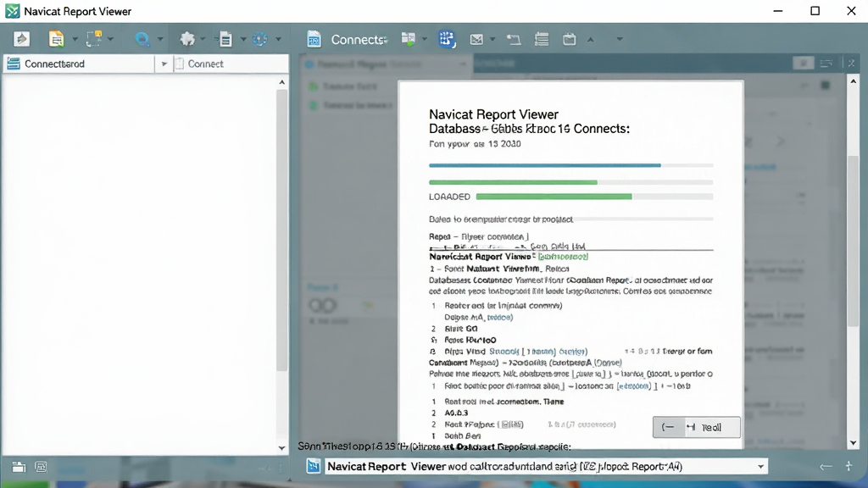
Task: Click the left arrow icon at bottom right
Action: point(826,467)
